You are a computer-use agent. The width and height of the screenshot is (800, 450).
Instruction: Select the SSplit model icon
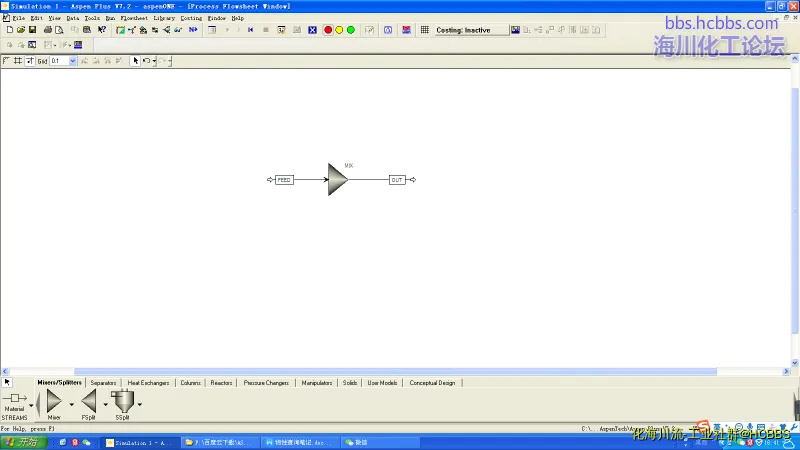[x=122, y=403]
